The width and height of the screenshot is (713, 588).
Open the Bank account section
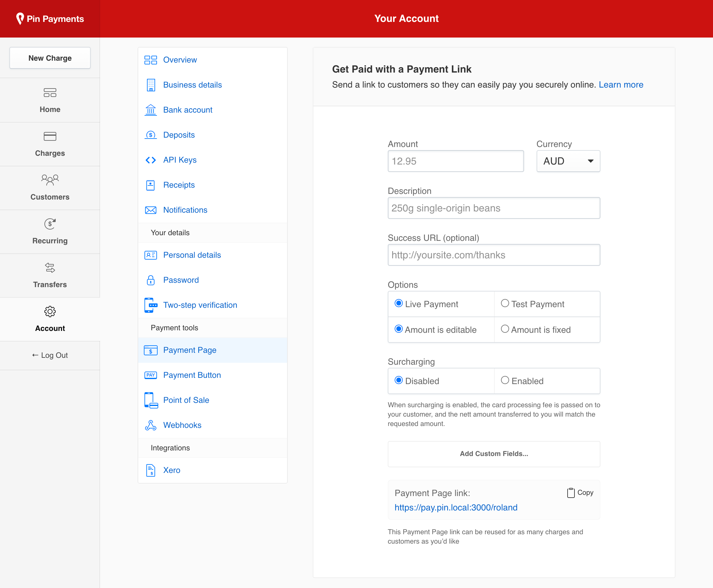[x=212, y=110]
